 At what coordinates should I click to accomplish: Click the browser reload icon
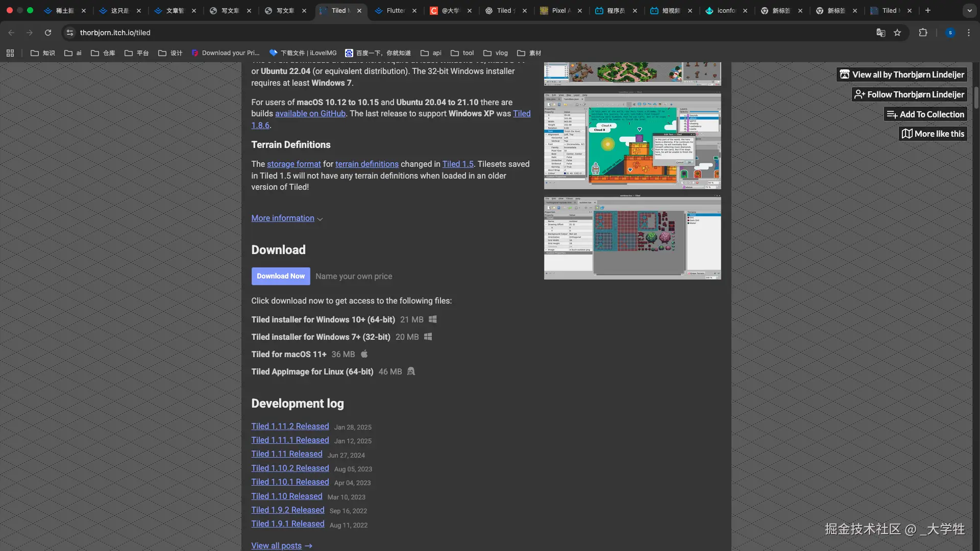coord(48,33)
